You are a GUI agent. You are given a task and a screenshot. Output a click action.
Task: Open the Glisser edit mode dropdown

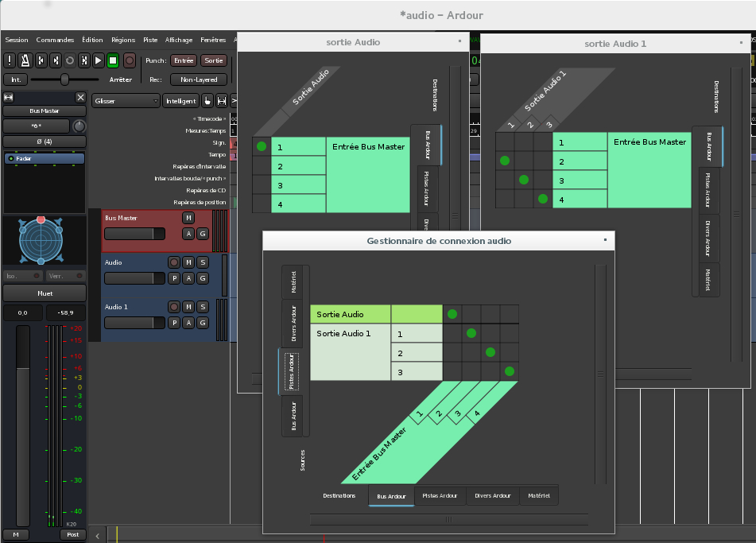click(x=126, y=101)
